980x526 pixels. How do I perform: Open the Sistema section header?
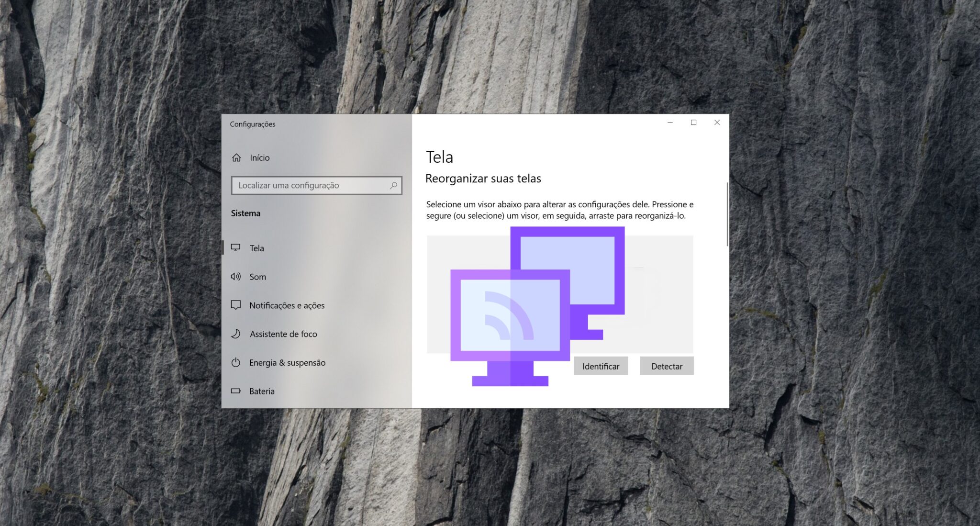245,213
